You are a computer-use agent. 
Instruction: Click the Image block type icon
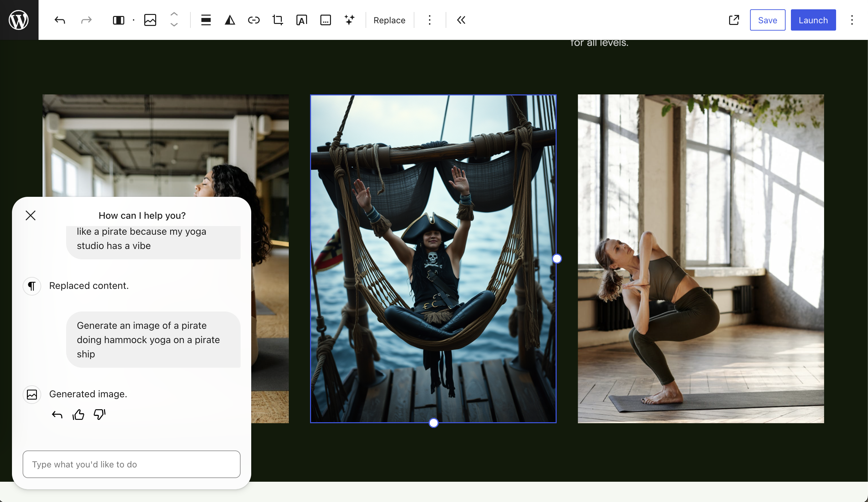pos(150,20)
